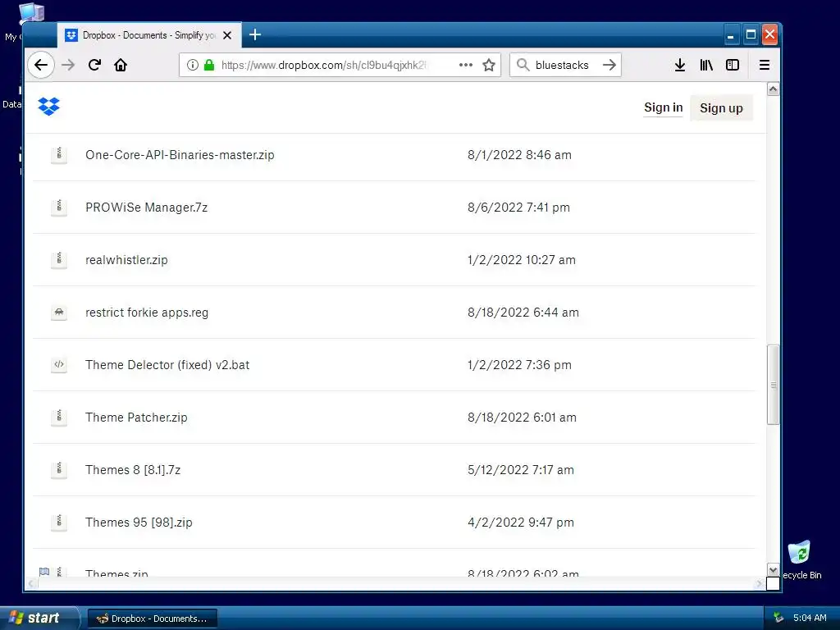Click archive icon beside PROWiSe Manager.7z
Viewport: 840px width, 630px height.
59,208
